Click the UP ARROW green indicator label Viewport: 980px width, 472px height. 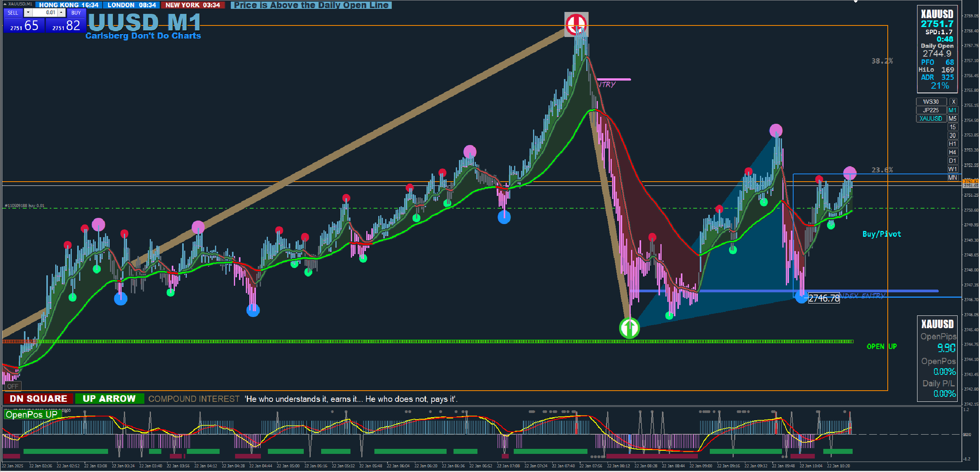pos(109,399)
